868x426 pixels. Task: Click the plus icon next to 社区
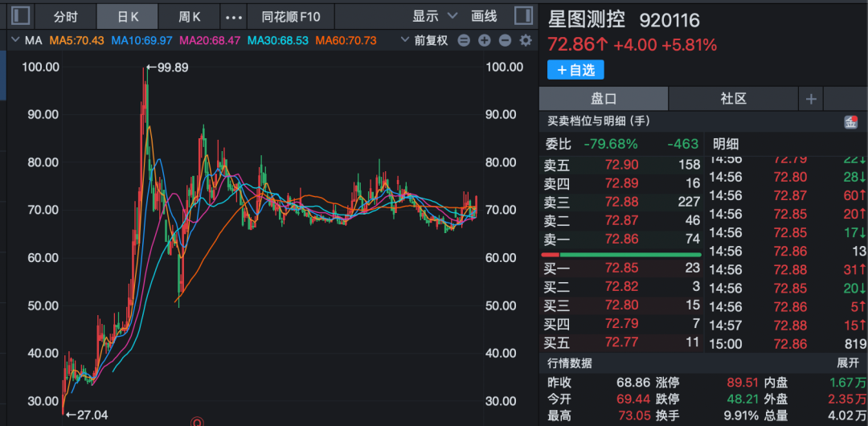(810, 99)
